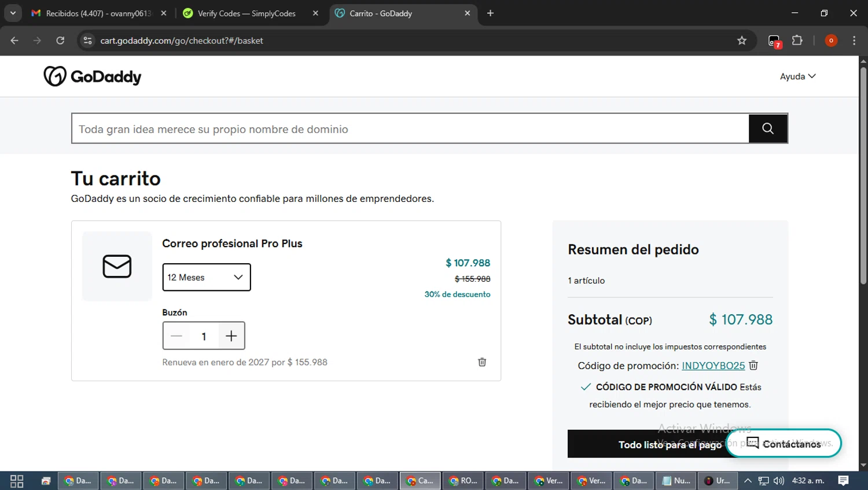Expand the Ayuda help menu
The width and height of the screenshot is (868, 490).
797,76
